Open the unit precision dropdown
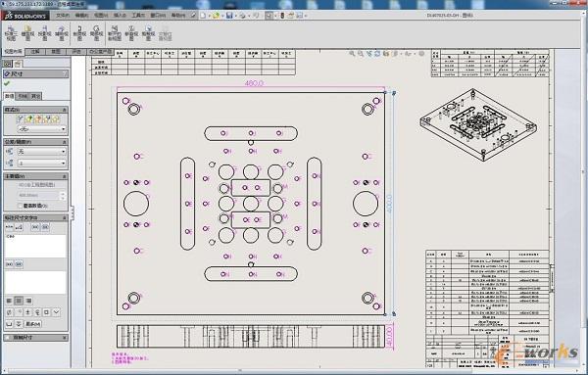This screenshot has height=375, width=588. pos(41,163)
